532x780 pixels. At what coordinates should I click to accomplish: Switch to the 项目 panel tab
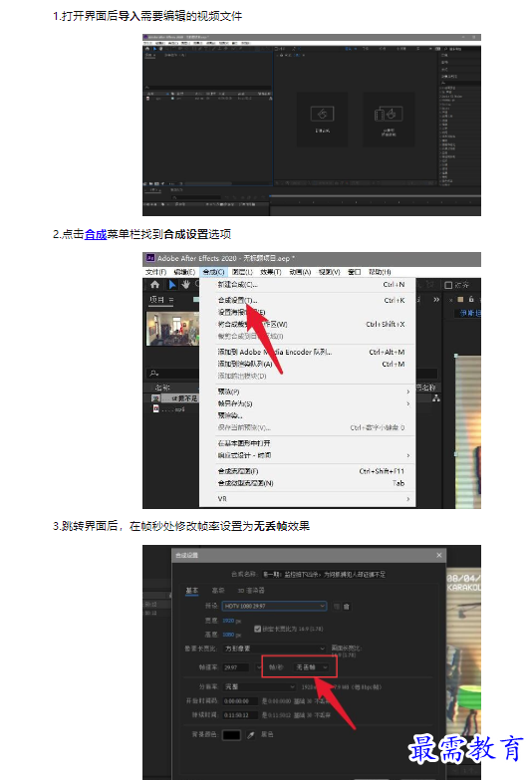click(156, 300)
